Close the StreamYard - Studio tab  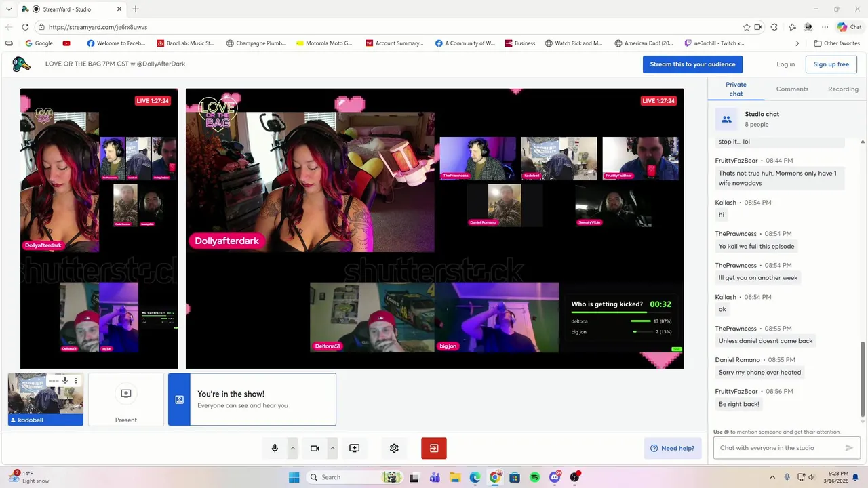(x=120, y=9)
